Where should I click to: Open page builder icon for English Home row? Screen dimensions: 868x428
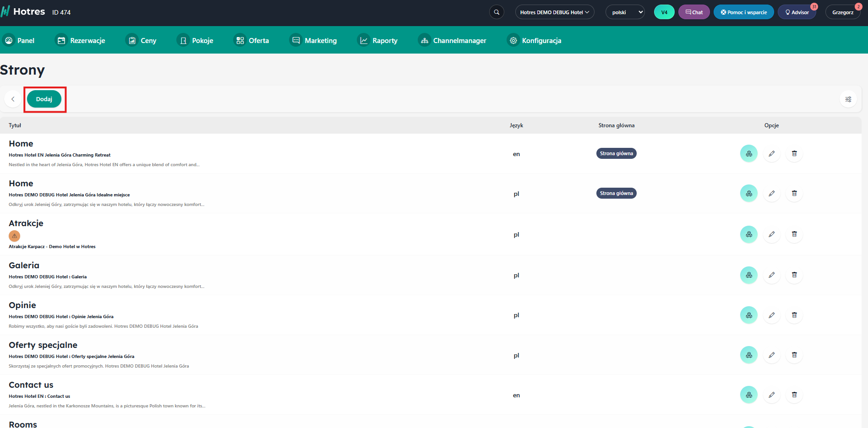(x=748, y=153)
